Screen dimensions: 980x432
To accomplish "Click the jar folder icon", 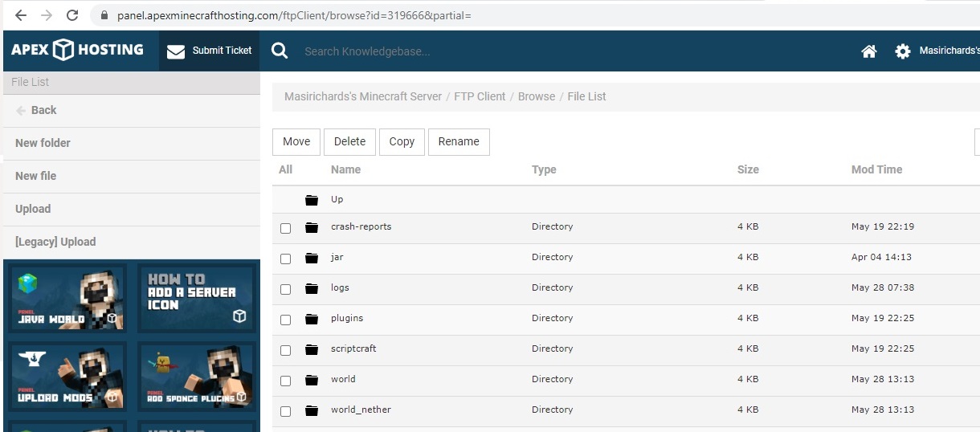I will tap(312, 258).
